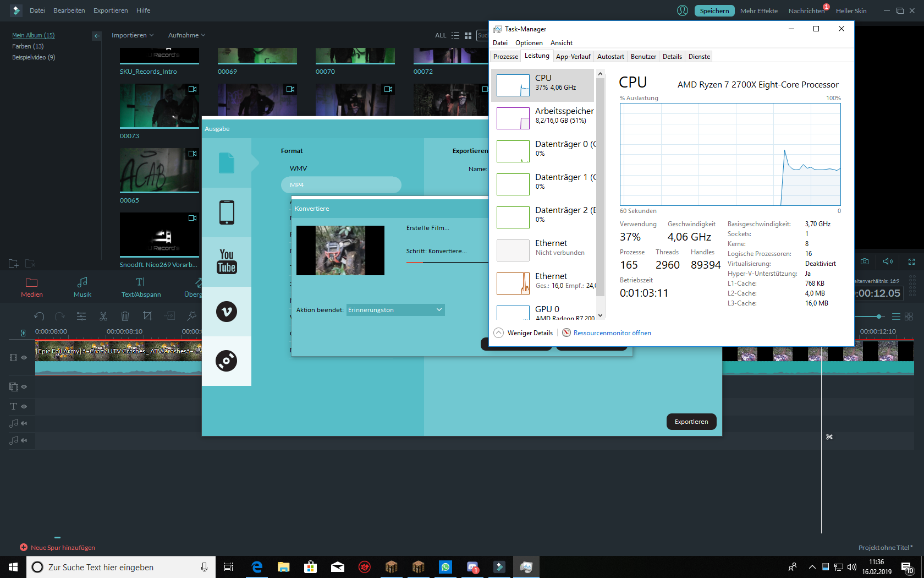
Task: Click the add new folder icon
Action: pos(14,264)
